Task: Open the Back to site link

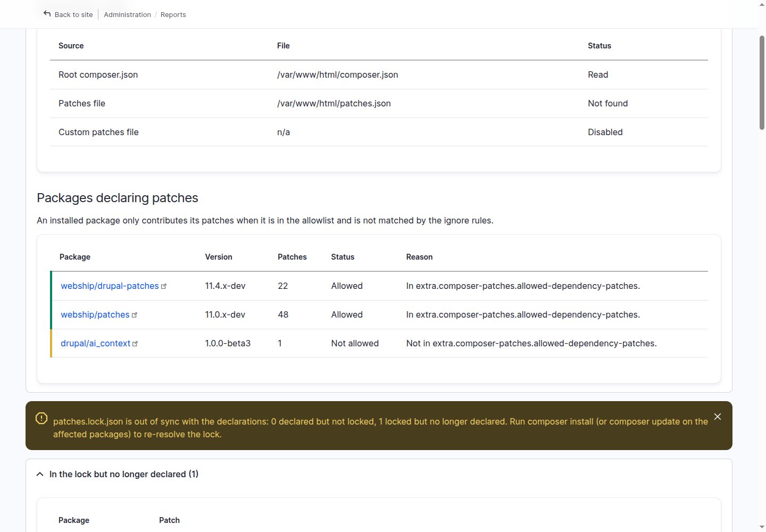Action: tap(73, 14)
